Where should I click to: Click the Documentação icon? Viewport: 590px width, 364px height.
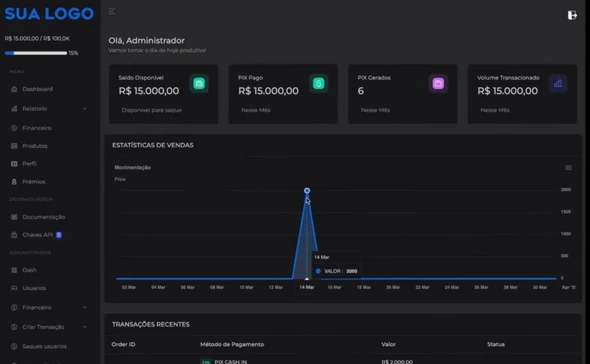coord(14,217)
